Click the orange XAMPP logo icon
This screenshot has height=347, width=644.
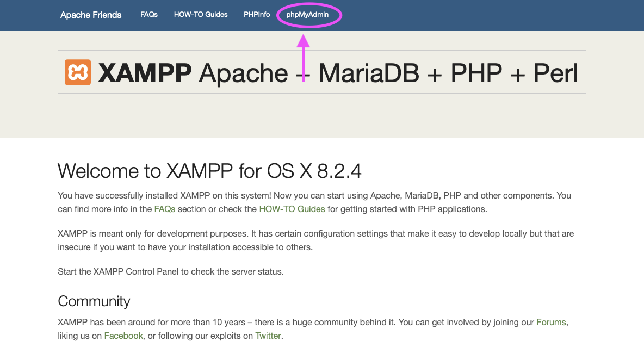pyautogui.click(x=78, y=72)
